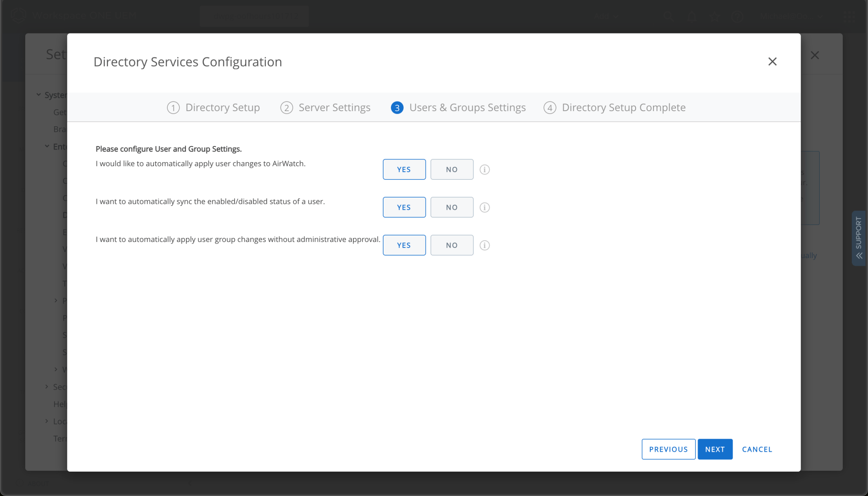Choose NO for syncing enabled/disabled user status
The image size is (868, 496).
(x=451, y=208)
